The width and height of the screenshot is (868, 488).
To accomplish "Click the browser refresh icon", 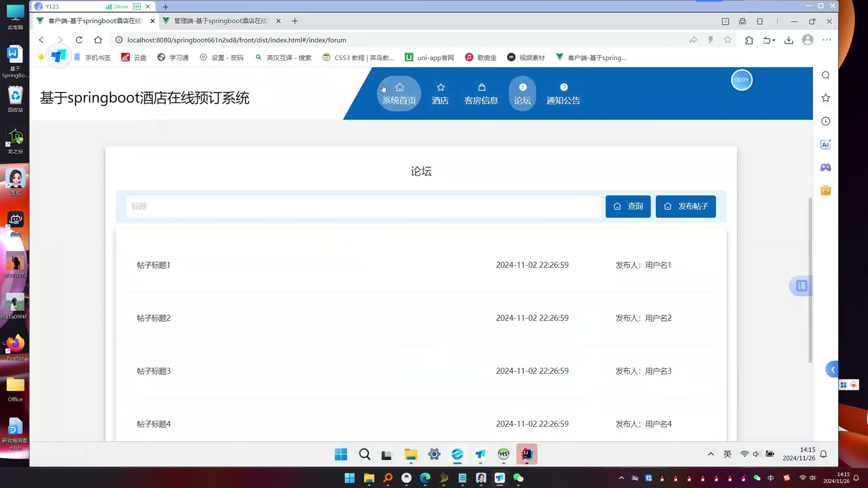I will [x=79, y=40].
